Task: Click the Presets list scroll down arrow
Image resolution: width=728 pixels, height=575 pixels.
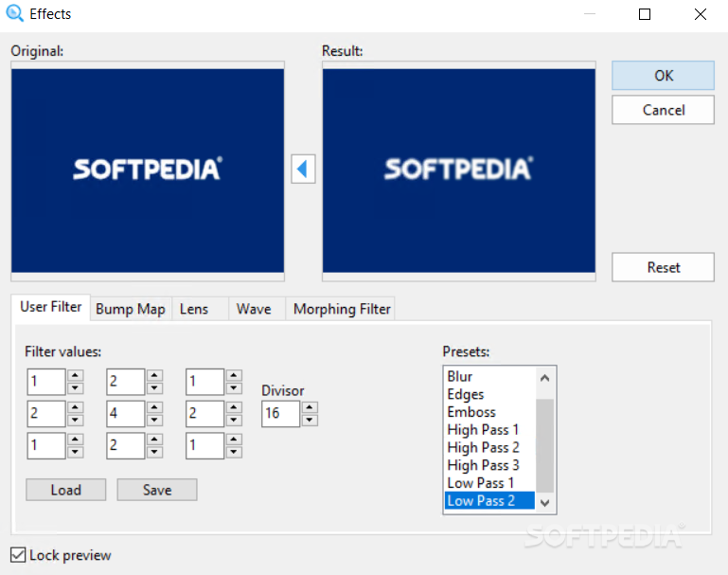Action: [545, 503]
